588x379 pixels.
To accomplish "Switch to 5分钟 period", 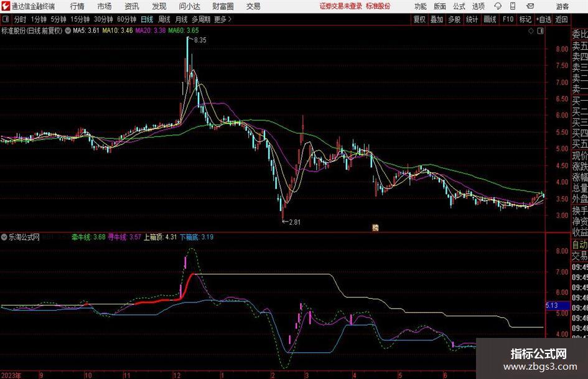I will (x=58, y=19).
